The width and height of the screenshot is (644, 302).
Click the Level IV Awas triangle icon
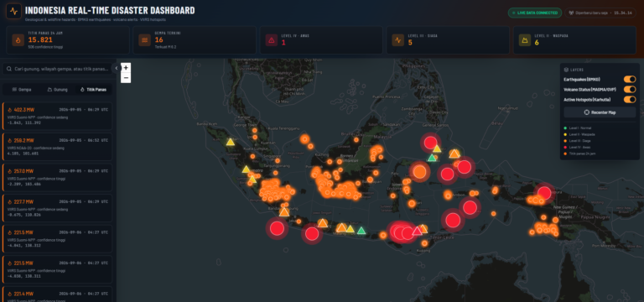tap(271, 40)
